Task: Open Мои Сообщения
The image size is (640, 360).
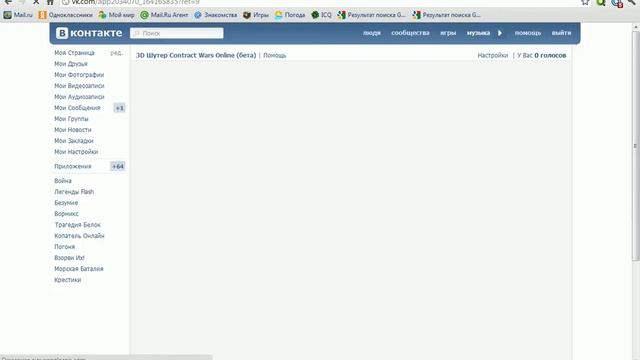Action: click(77, 108)
